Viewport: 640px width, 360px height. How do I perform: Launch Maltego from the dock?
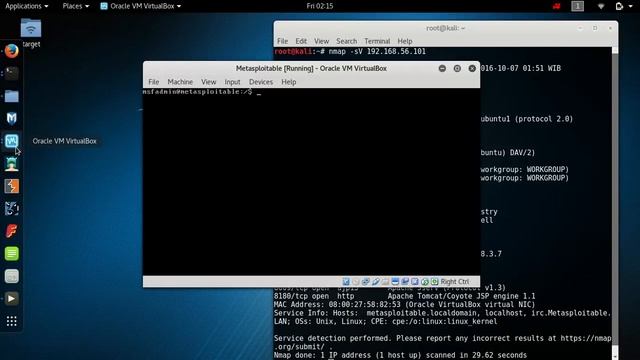click(11, 209)
